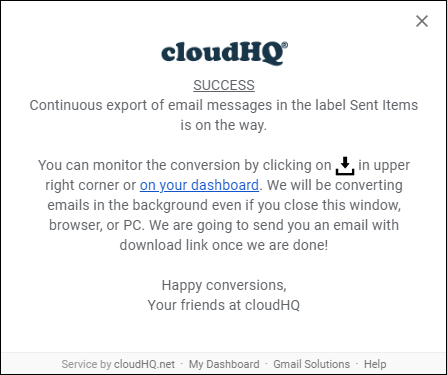Click 'Service by' text in footer
The height and width of the screenshot is (375, 447).
click(86, 364)
